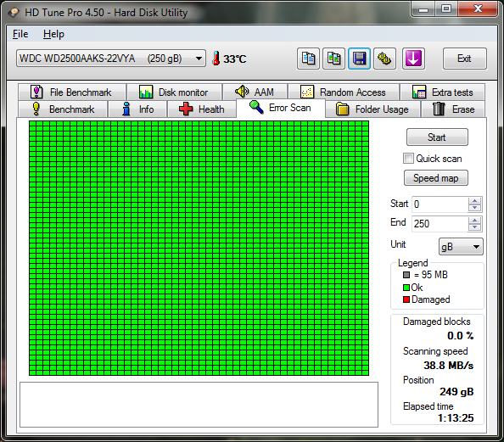The height and width of the screenshot is (442, 504).
Task: Open the Health tab with red cross
Action: click(x=202, y=109)
